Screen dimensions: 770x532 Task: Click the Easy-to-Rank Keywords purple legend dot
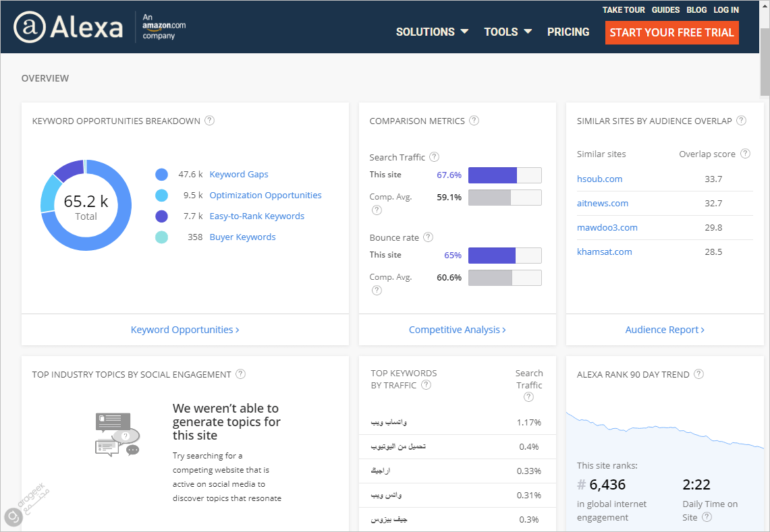tap(161, 216)
